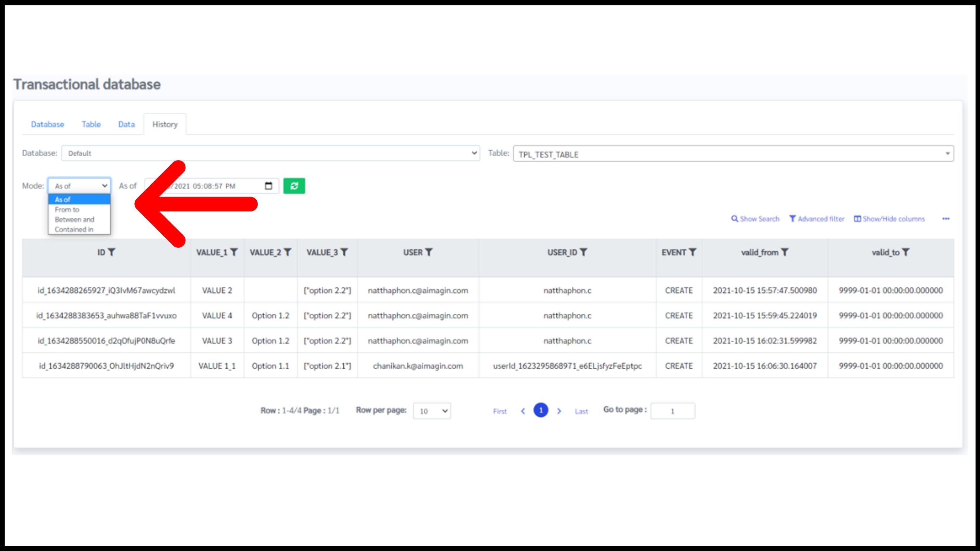980x551 pixels.
Task: Click valid_from 2021-10-15 15:59:45.224019
Action: coord(765,315)
